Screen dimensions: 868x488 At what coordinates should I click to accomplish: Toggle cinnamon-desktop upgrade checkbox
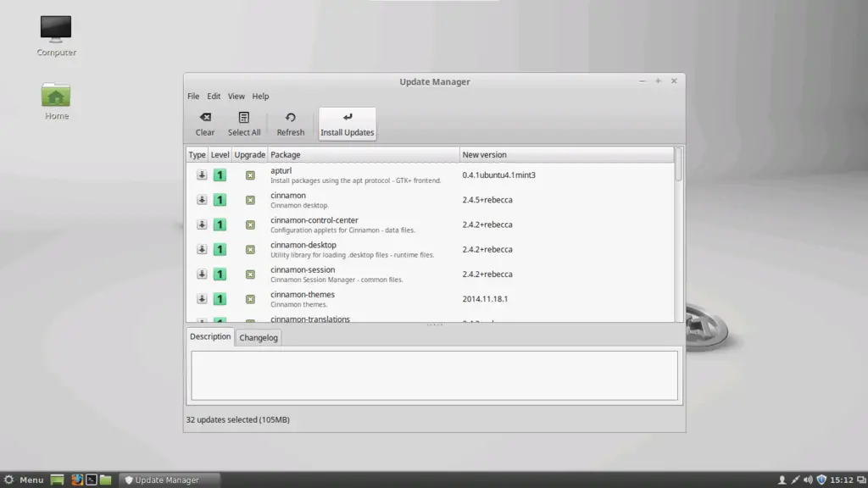pyautogui.click(x=250, y=250)
